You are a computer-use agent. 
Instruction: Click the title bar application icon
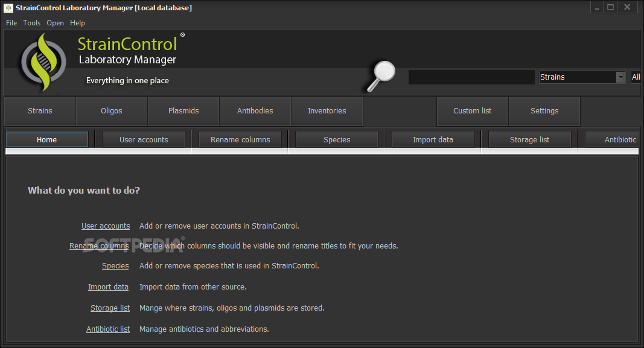click(x=8, y=8)
